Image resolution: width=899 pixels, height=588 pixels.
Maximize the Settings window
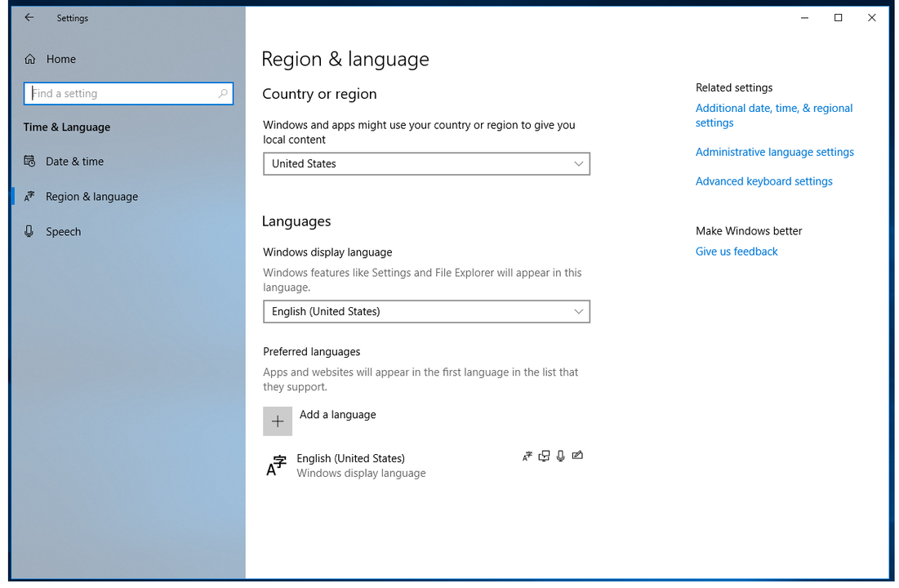click(x=838, y=18)
